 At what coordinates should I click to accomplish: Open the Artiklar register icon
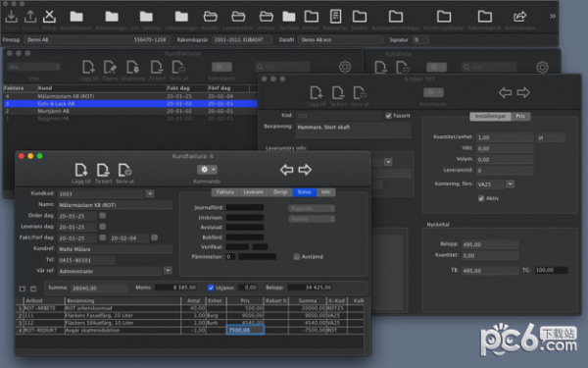click(x=266, y=16)
